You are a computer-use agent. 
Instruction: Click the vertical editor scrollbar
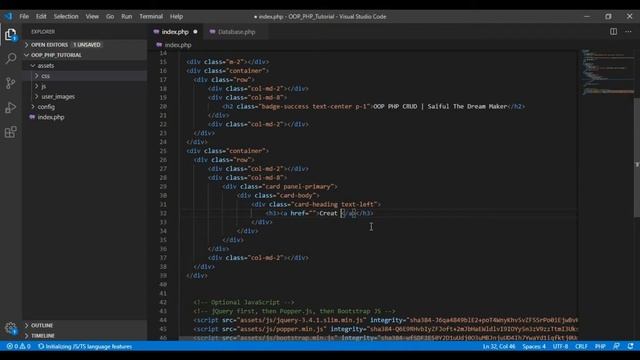[x=636, y=158]
